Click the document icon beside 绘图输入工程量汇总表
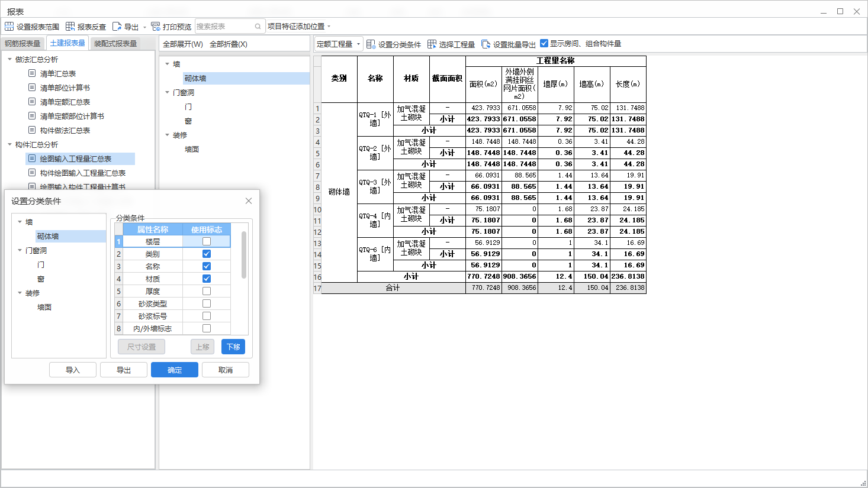This screenshot has height=488, width=868. pos(32,159)
